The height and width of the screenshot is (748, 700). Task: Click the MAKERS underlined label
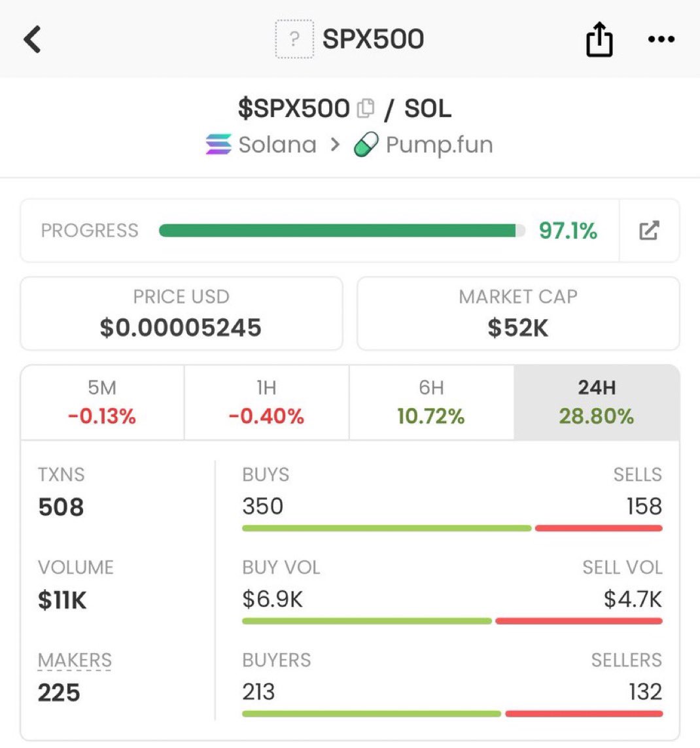[x=75, y=660]
